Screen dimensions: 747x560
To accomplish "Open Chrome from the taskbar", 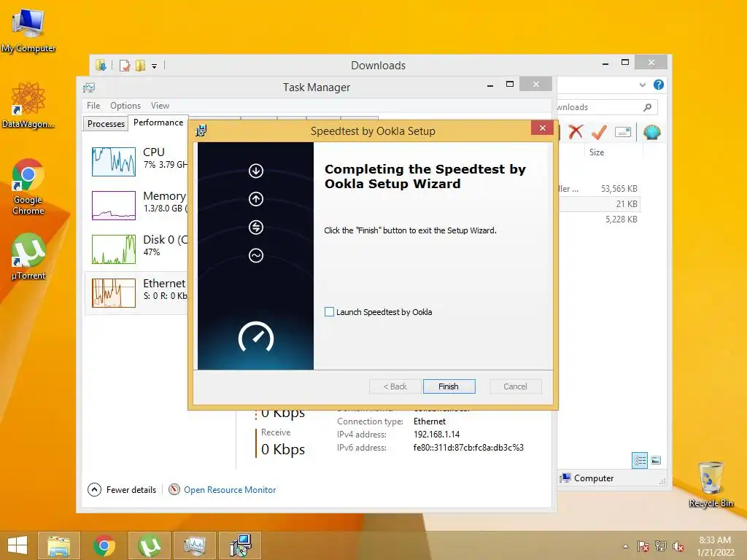I will 104,545.
